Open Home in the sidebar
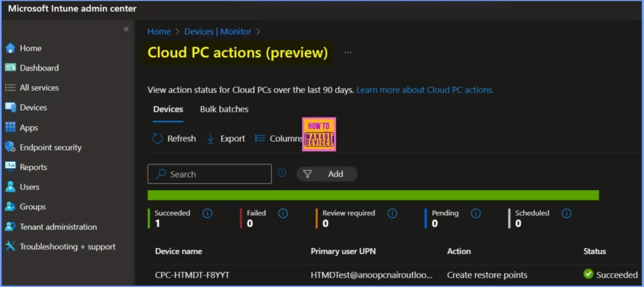The height and width of the screenshot is (287, 644). point(23,48)
